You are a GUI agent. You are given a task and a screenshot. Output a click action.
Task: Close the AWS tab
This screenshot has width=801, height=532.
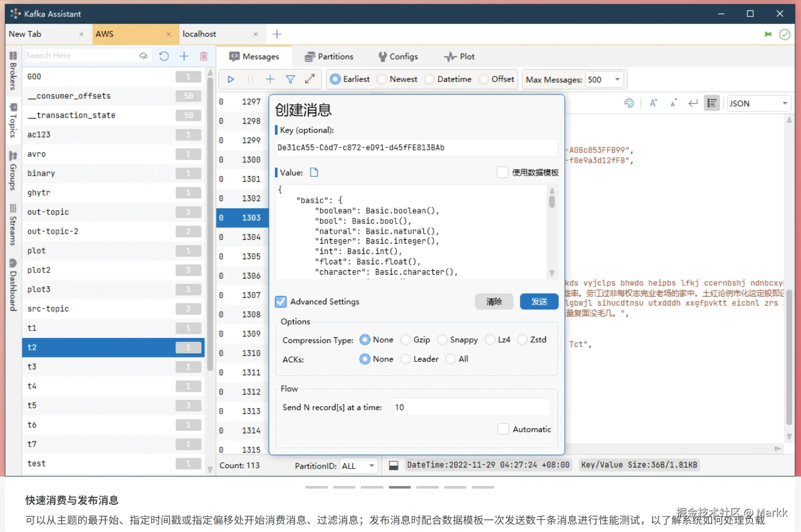click(169, 34)
